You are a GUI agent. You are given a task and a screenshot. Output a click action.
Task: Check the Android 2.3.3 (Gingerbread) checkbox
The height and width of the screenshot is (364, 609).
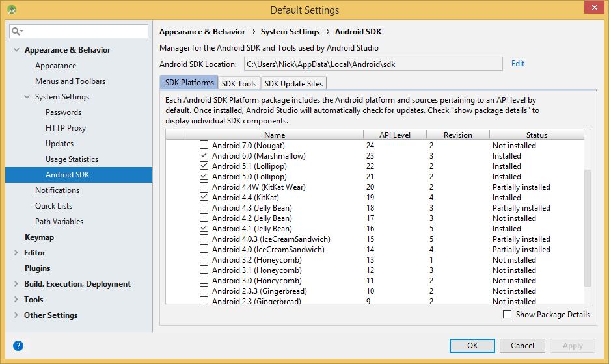(204, 291)
